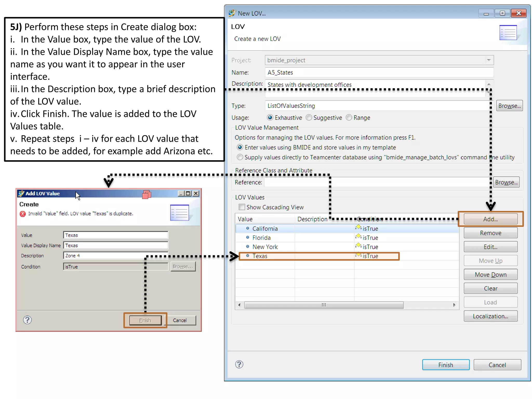
Task: Click the bullet icon beside Florida value
Action: tap(248, 237)
